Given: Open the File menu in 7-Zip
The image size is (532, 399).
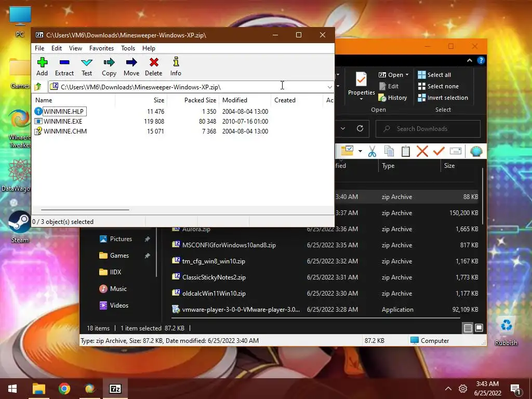Looking at the screenshot, I should pos(39,48).
